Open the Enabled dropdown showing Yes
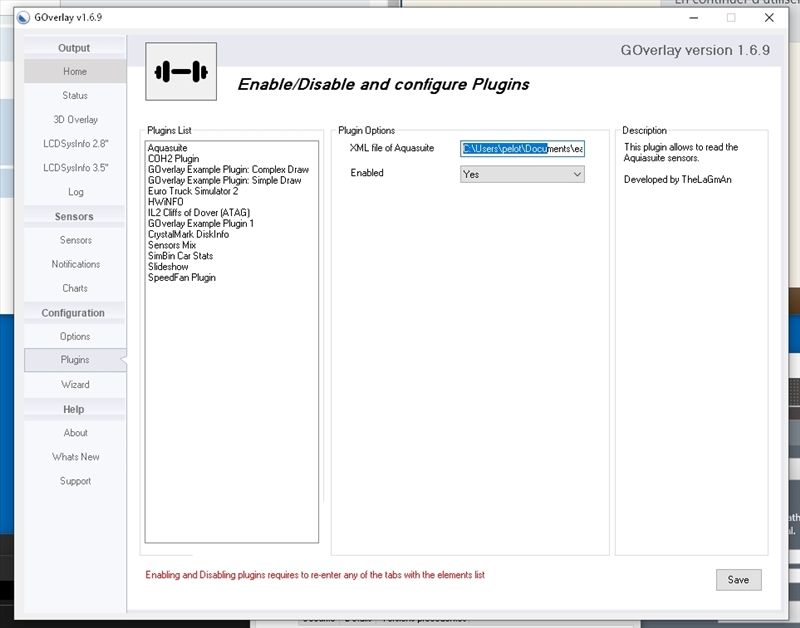 point(522,174)
